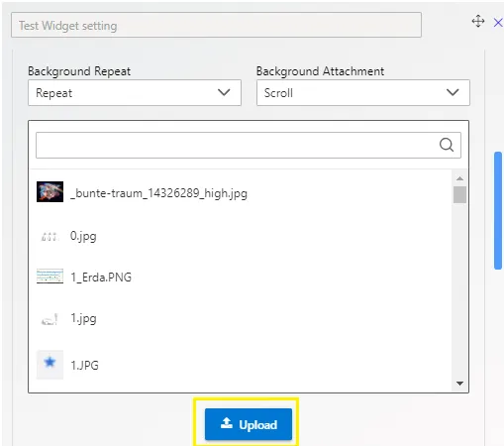Open the Background Attachment dropdown

click(x=363, y=93)
